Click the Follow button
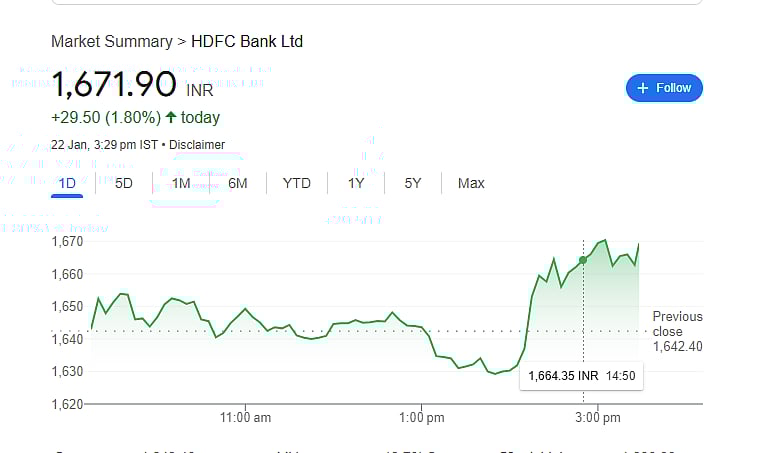This screenshot has width=758, height=453. 664,88
